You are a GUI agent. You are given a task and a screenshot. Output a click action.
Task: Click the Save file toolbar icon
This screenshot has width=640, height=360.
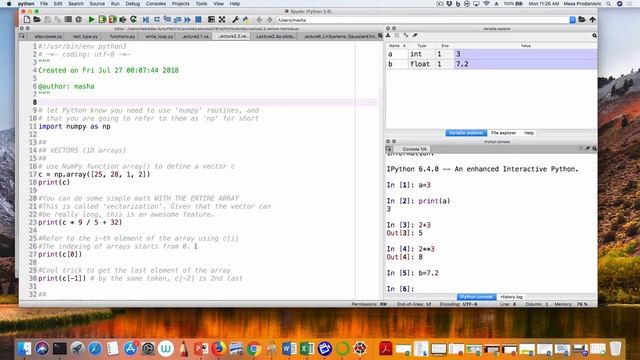click(48, 19)
